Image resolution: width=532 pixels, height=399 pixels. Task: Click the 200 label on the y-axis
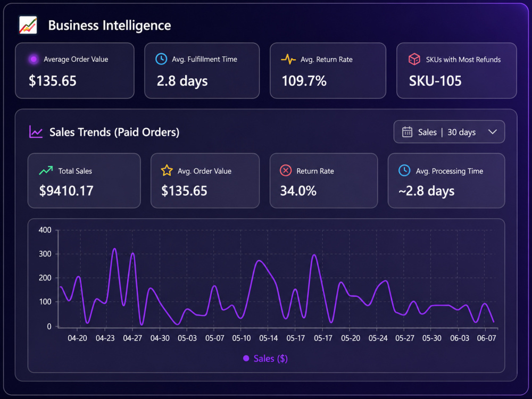point(45,278)
